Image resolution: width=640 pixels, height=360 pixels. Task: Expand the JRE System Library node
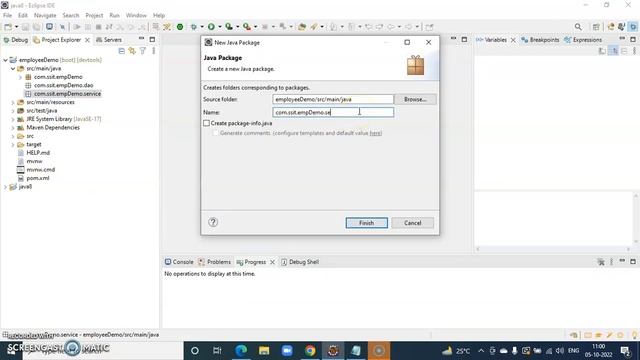click(x=13, y=119)
